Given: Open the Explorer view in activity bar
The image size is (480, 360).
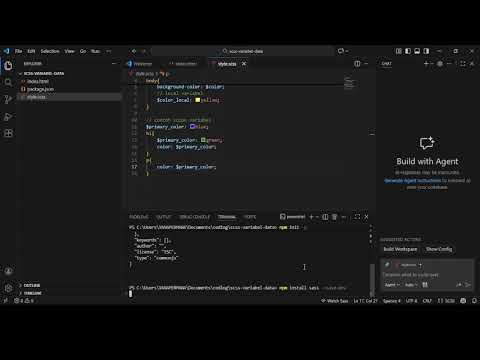Looking at the screenshot, I should (x=8, y=66).
